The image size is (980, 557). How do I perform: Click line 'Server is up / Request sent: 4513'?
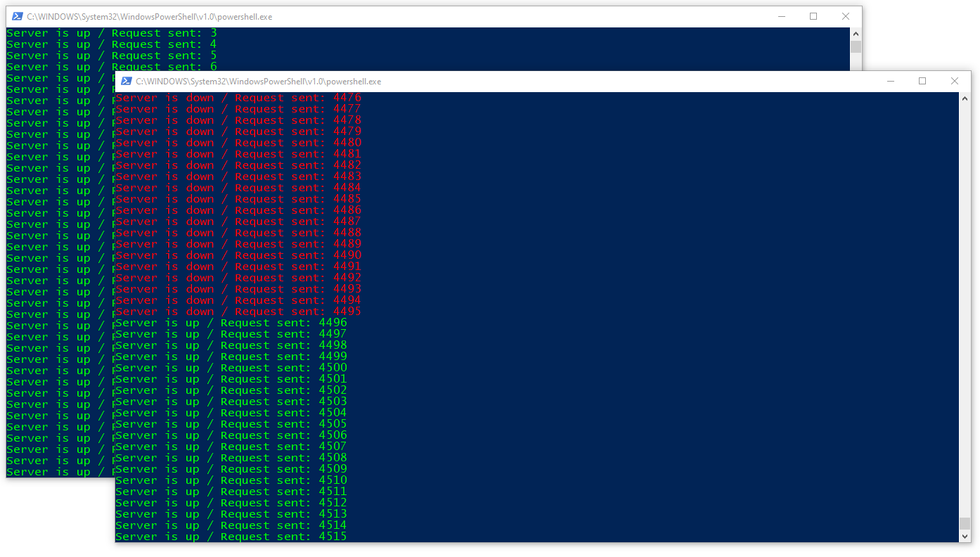(x=231, y=514)
